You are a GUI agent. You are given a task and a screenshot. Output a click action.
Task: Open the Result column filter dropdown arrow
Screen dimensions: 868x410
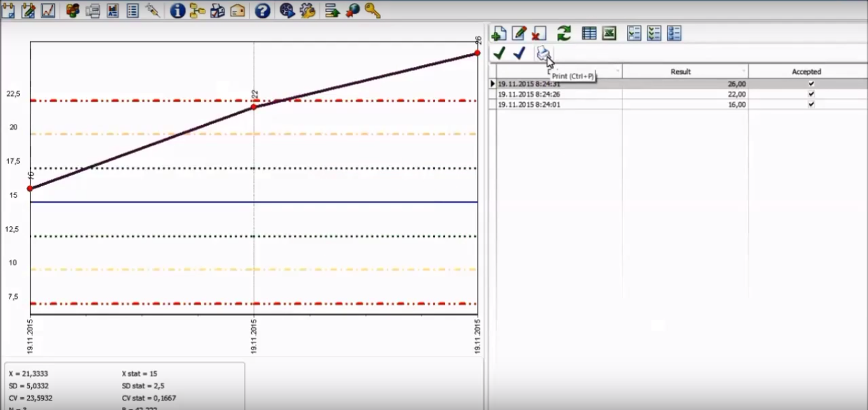click(744, 72)
